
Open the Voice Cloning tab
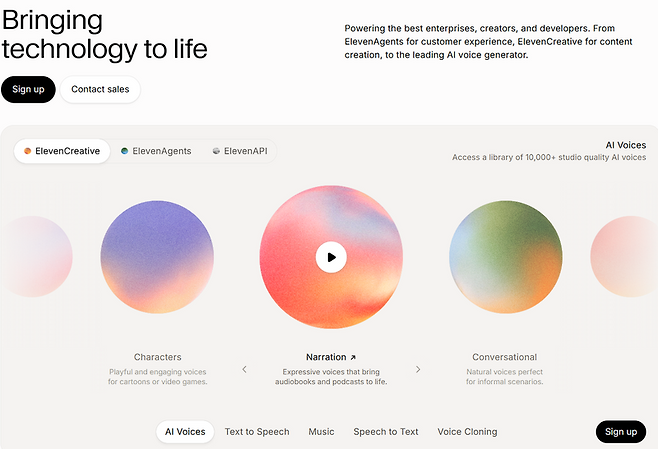pos(467,432)
